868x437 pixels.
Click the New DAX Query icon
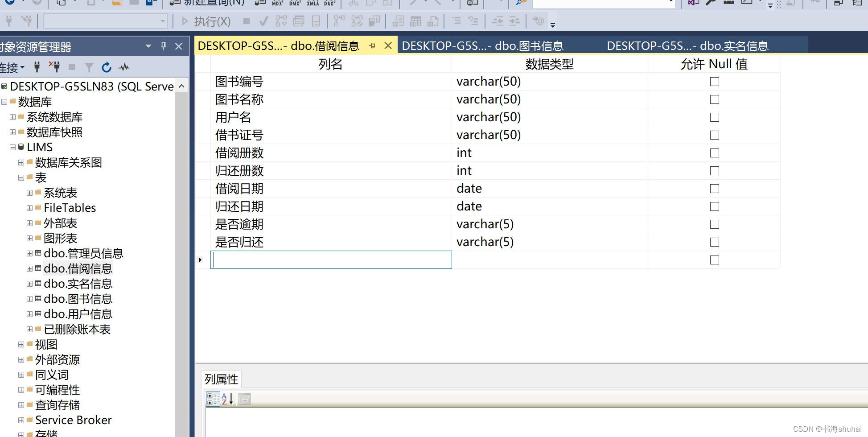click(329, 3)
